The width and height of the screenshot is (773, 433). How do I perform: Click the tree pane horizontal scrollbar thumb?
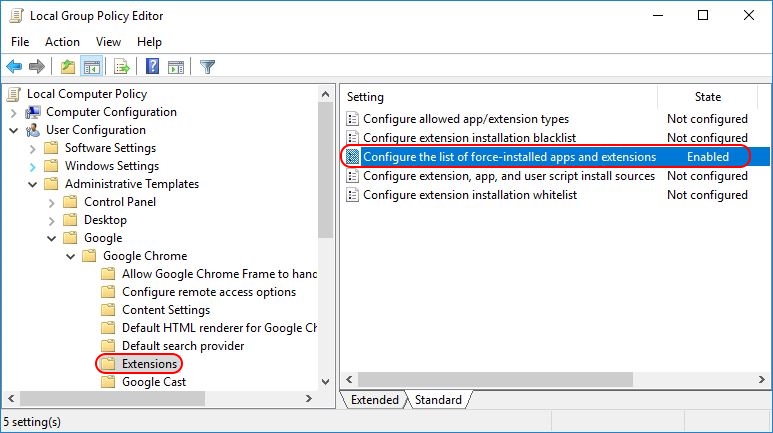[112, 398]
